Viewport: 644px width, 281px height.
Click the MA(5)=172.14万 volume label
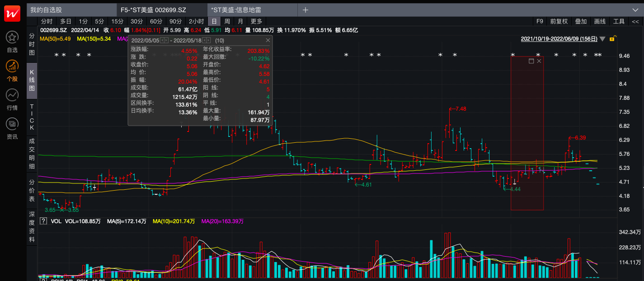[127, 221]
